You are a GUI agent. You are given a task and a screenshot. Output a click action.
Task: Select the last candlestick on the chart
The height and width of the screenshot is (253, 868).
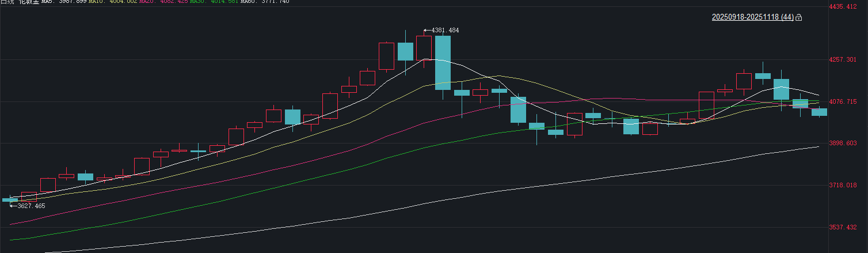click(819, 112)
